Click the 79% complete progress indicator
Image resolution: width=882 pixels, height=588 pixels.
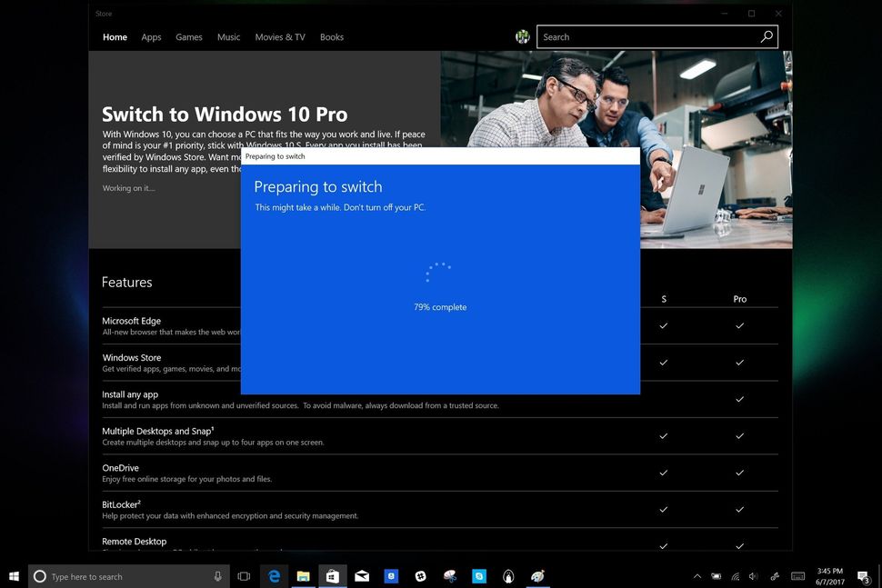pyautogui.click(x=440, y=306)
